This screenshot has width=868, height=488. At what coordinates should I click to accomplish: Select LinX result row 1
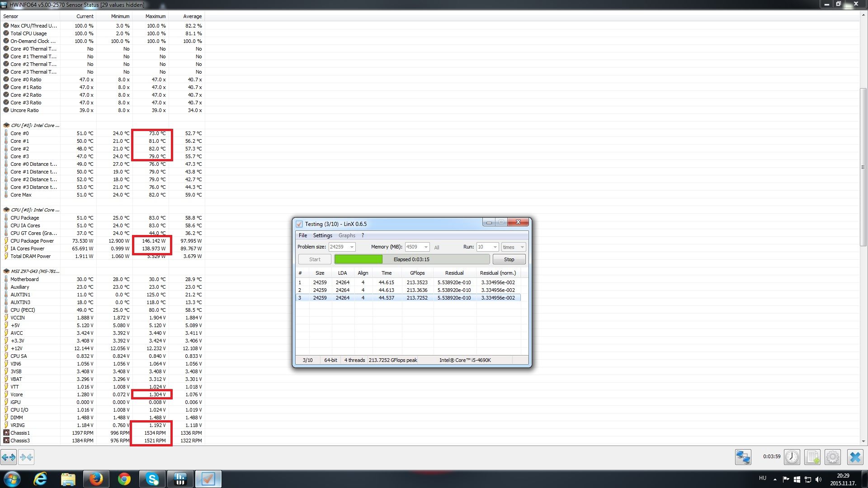tap(408, 282)
